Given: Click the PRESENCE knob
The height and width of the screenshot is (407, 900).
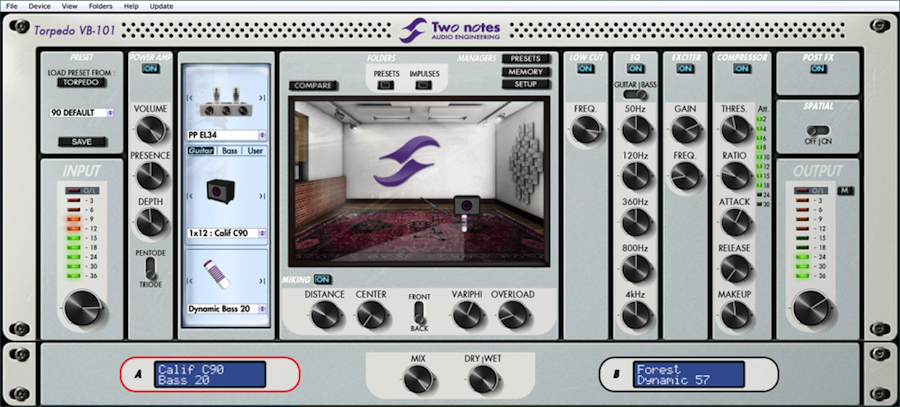Looking at the screenshot, I should tap(151, 176).
